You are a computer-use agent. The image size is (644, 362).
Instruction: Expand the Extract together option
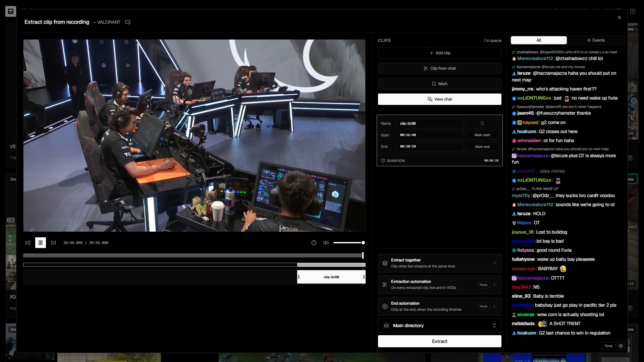pyautogui.click(x=440, y=263)
